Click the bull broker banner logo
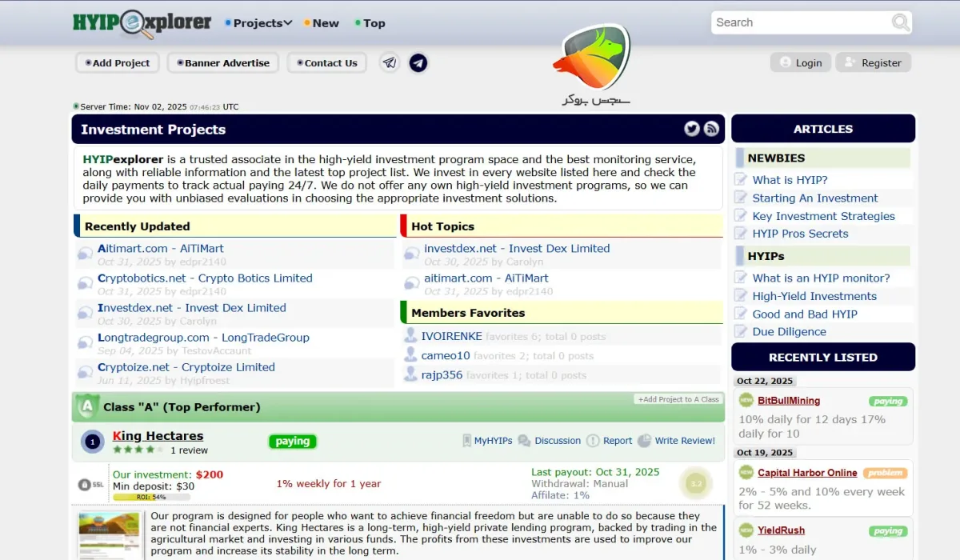The width and height of the screenshot is (960, 560). pyautogui.click(x=592, y=66)
